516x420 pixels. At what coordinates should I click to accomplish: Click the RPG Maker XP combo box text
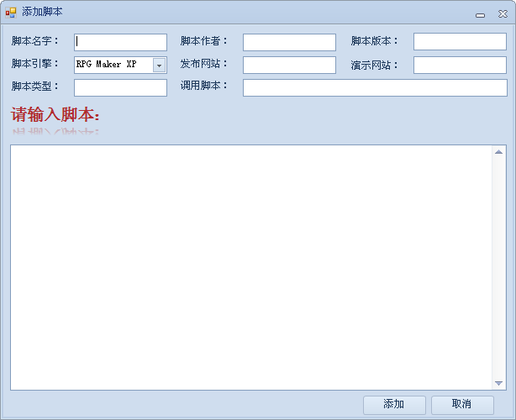click(x=106, y=64)
